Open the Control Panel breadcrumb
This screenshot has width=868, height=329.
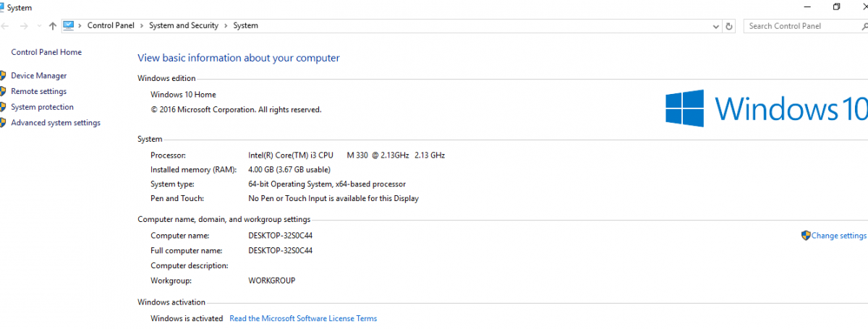(111, 25)
